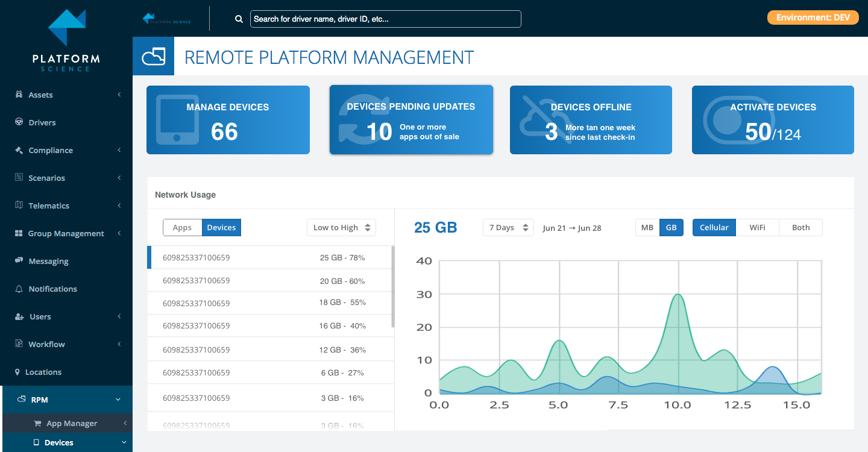
Task: Open the Devices Pending Updates card
Action: [411, 119]
